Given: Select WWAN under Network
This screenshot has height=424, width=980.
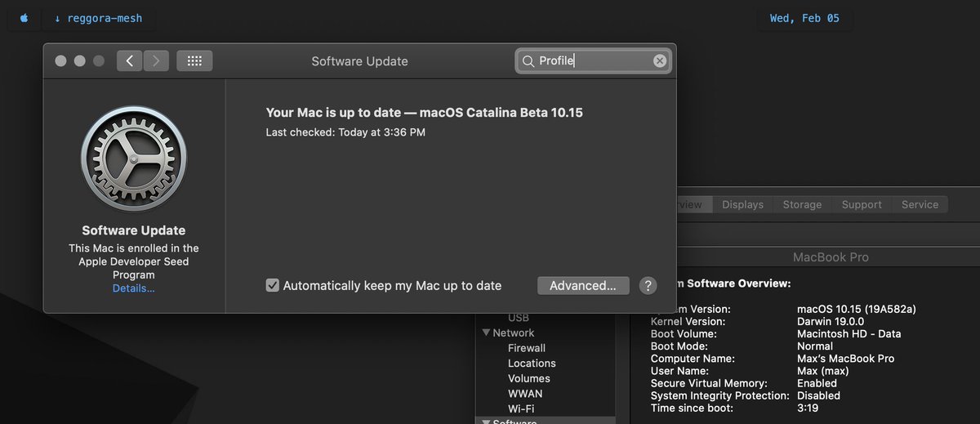Looking at the screenshot, I should (x=525, y=394).
